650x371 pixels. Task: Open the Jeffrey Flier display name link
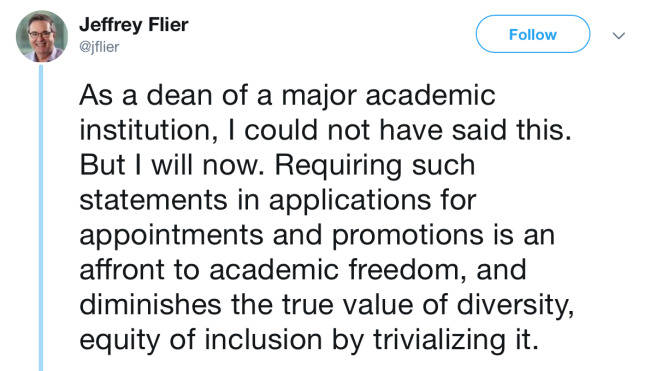(133, 25)
